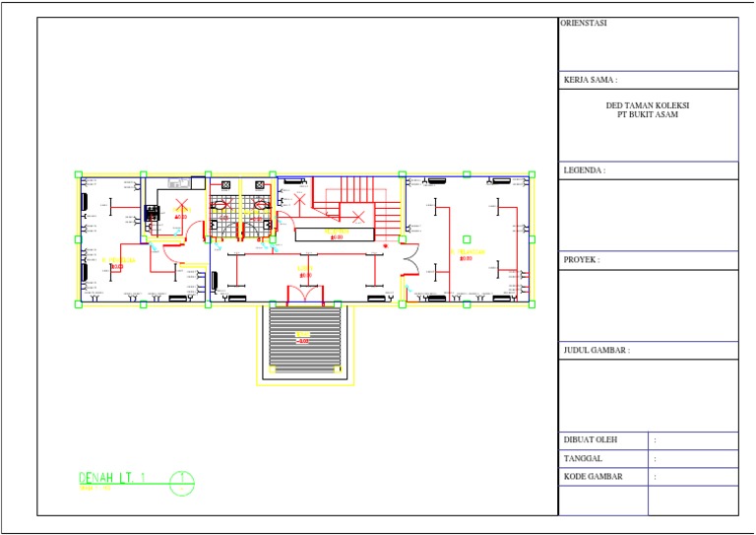Viewport: 756px width, 535px height.
Task: Click the empty value field next to TANGGAL
Action: click(x=693, y=459)
